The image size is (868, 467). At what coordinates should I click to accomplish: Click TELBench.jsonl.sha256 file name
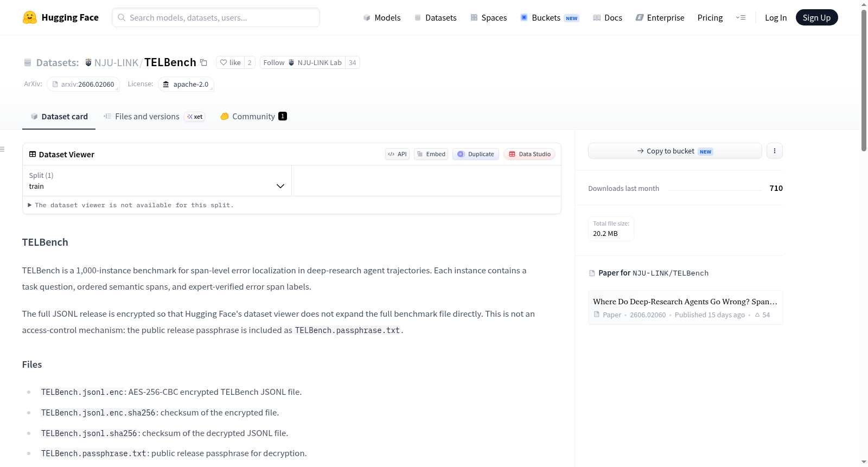[89, 433]
